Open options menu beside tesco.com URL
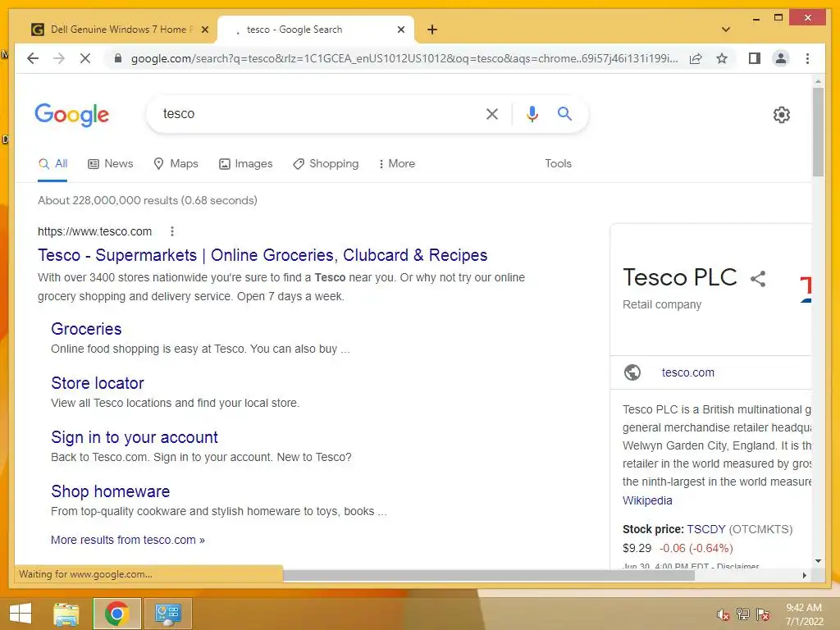 [x=172, y=231]
